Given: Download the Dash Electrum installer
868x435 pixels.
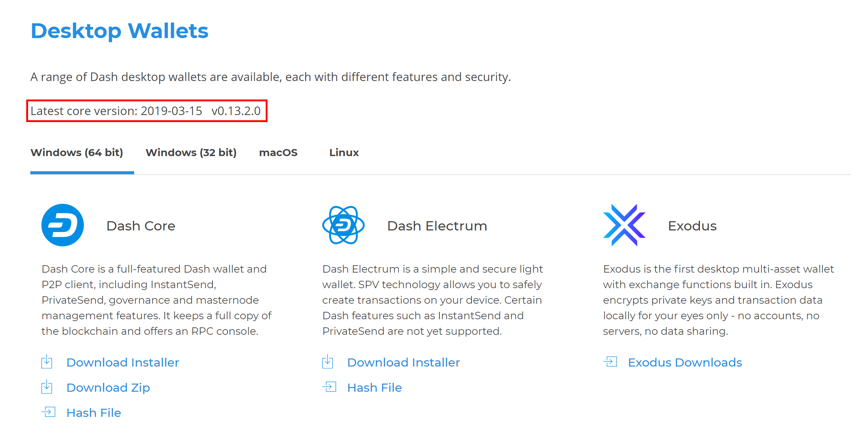Looking at the screenshot, I should coord(404,362).
